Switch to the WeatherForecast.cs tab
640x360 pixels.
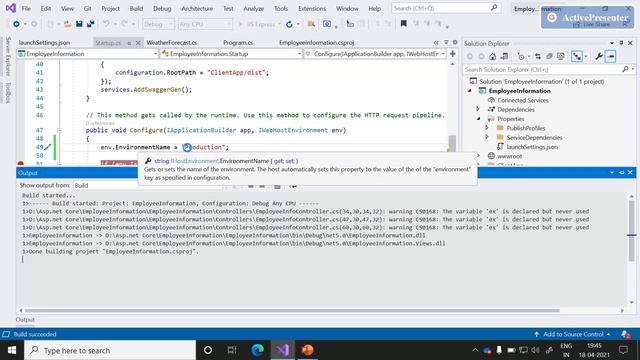[x=171, y=42]
